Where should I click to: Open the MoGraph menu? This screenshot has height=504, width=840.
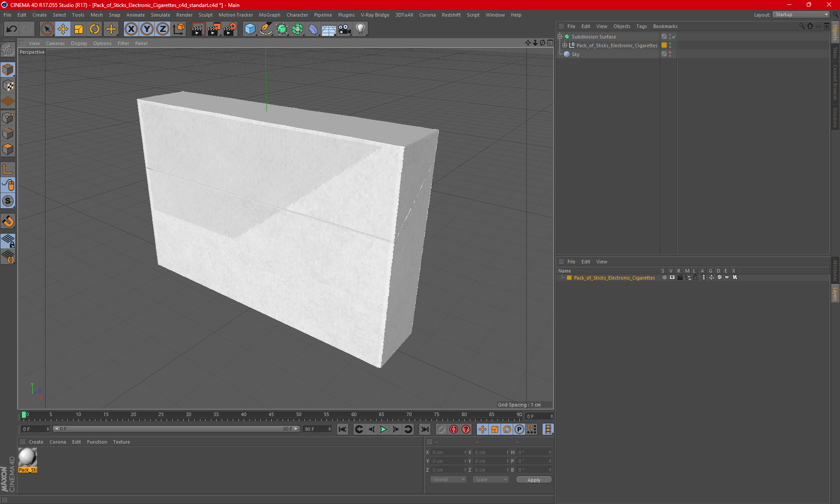click(x=269, y=15)
